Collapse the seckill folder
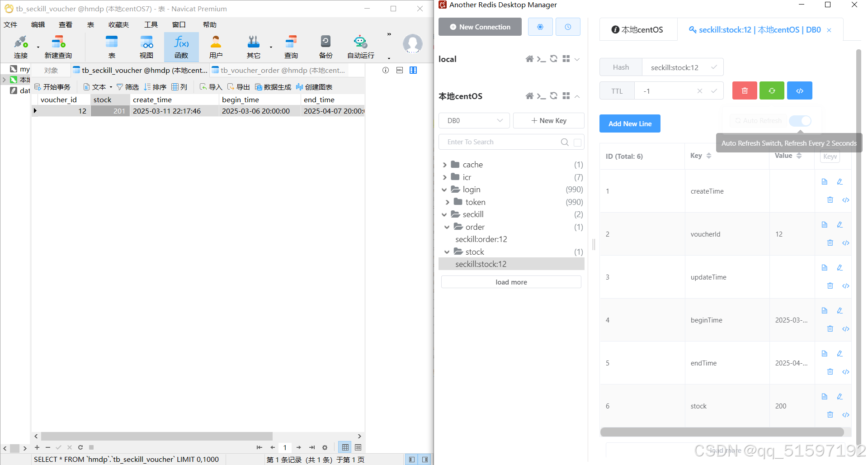This screenshot has height=465, width=868. pos(445,214)
